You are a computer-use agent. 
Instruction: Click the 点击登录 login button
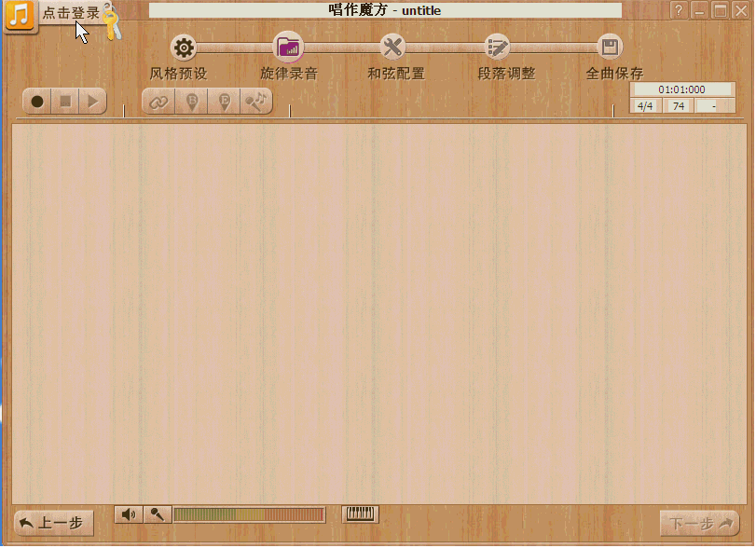point(71,13)
